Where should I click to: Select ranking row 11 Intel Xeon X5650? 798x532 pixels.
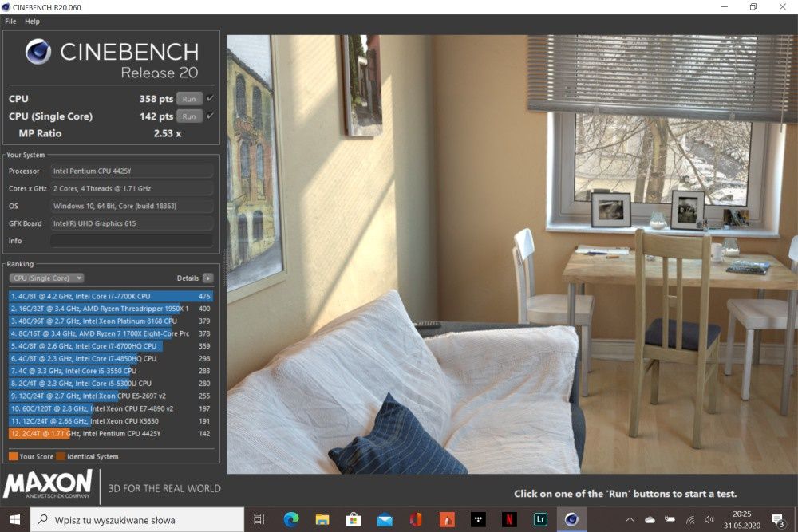(110, 421)
